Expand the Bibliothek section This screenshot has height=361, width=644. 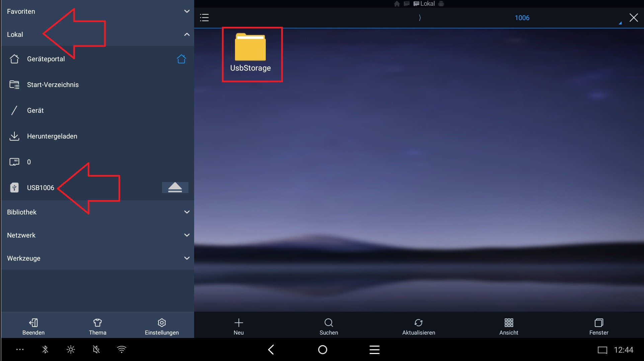tap(97, 212)
